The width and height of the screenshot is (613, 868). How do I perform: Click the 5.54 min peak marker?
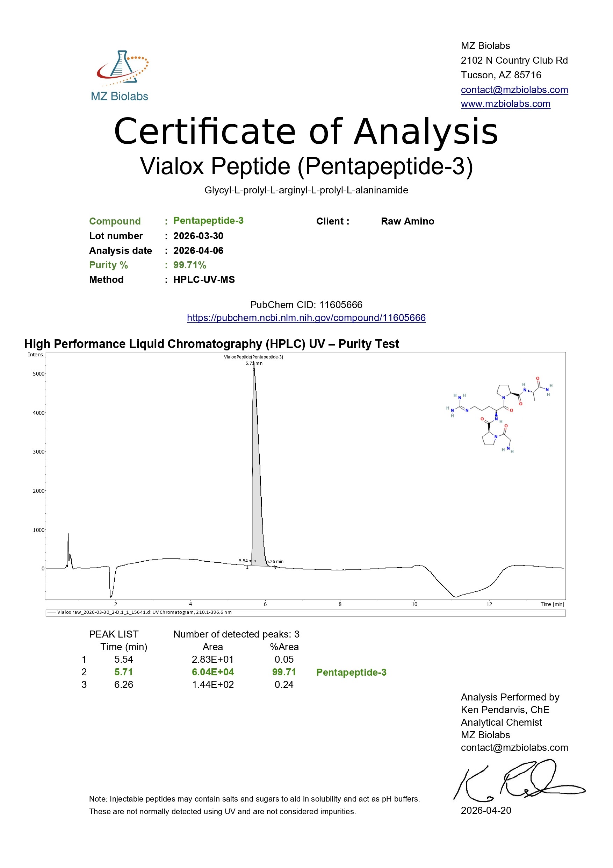tap(247, 561)
